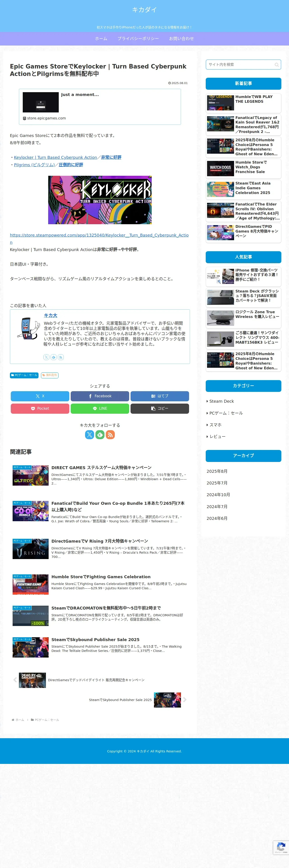Share article to はてブ
The image size is (289, 868).
tap(160, 396)
